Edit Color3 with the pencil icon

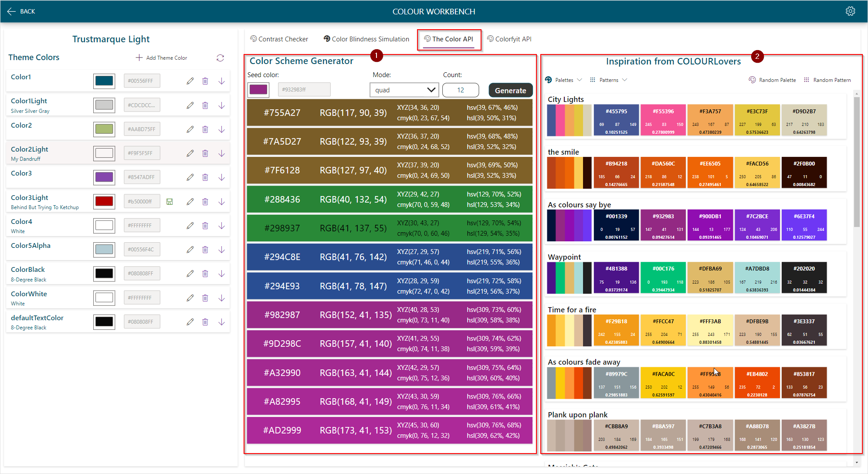point(190,177)
